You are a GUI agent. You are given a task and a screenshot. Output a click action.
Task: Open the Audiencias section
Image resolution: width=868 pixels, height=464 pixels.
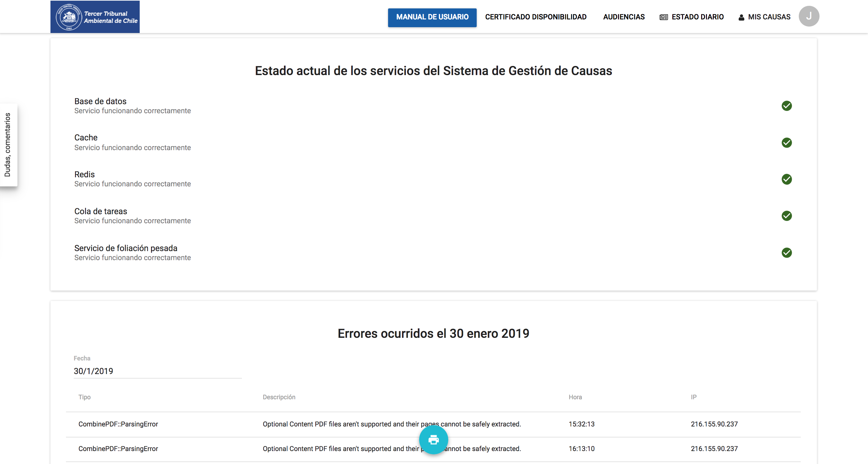coord(624,17)
